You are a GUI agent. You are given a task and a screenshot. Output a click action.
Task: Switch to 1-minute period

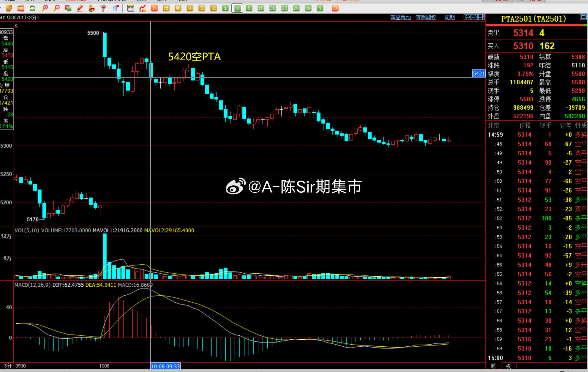[x=225, y=8]
